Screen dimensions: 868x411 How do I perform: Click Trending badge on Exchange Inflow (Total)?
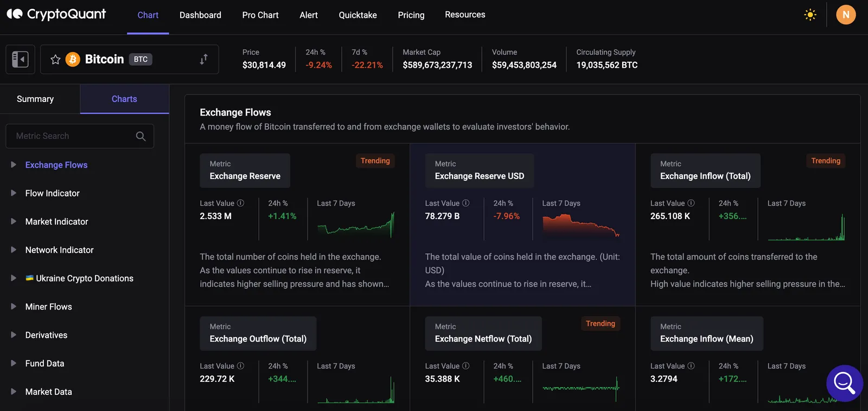click(826, 160)
